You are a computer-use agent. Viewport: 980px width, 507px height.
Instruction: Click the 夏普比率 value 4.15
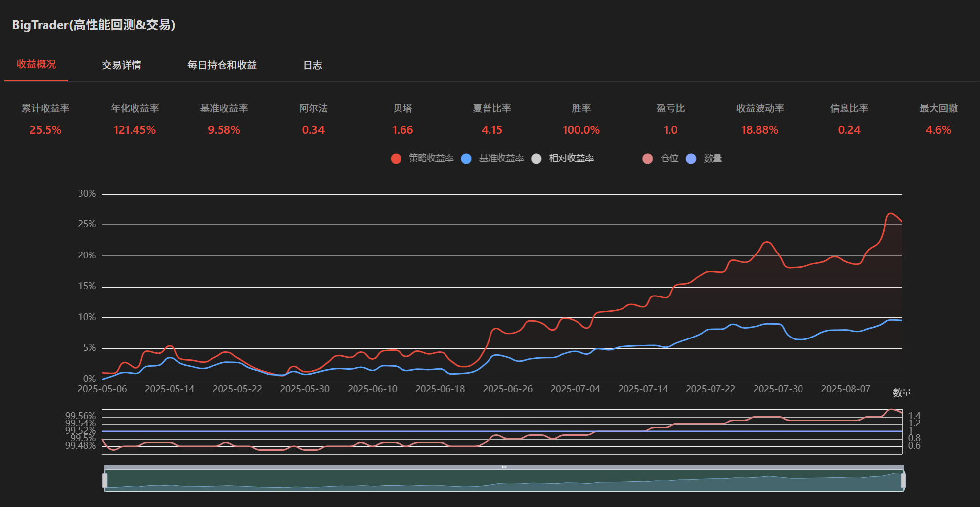(x=492, y=130)
